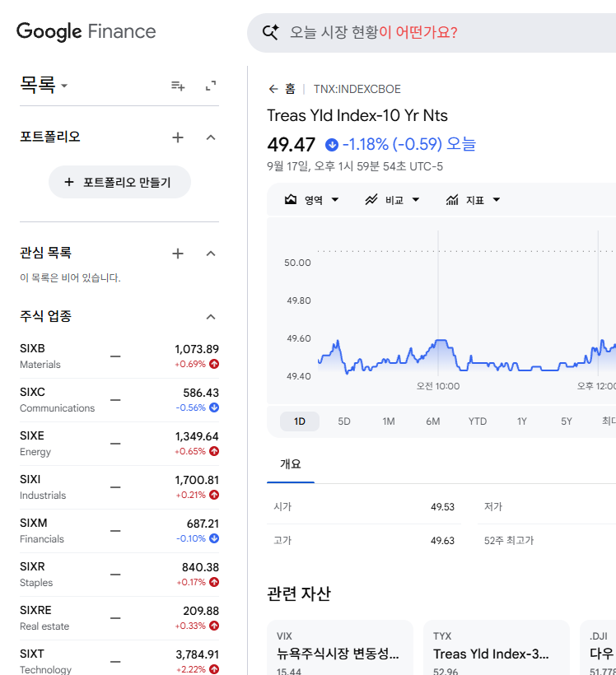The width and height of the screenshot is (616, 675).
Task: Click the down arrow icon for SIXC
Action: coord(214,407)
